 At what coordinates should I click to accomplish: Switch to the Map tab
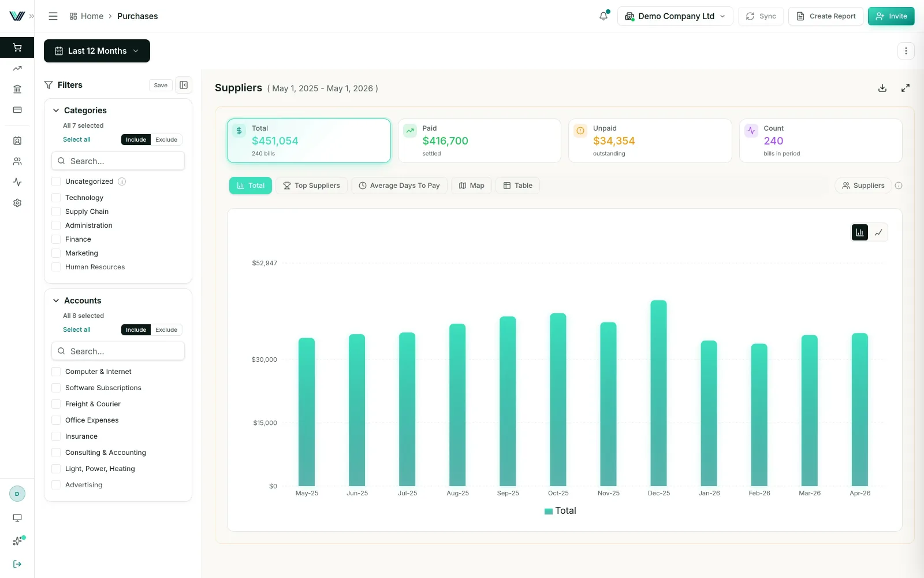(471, 186)
